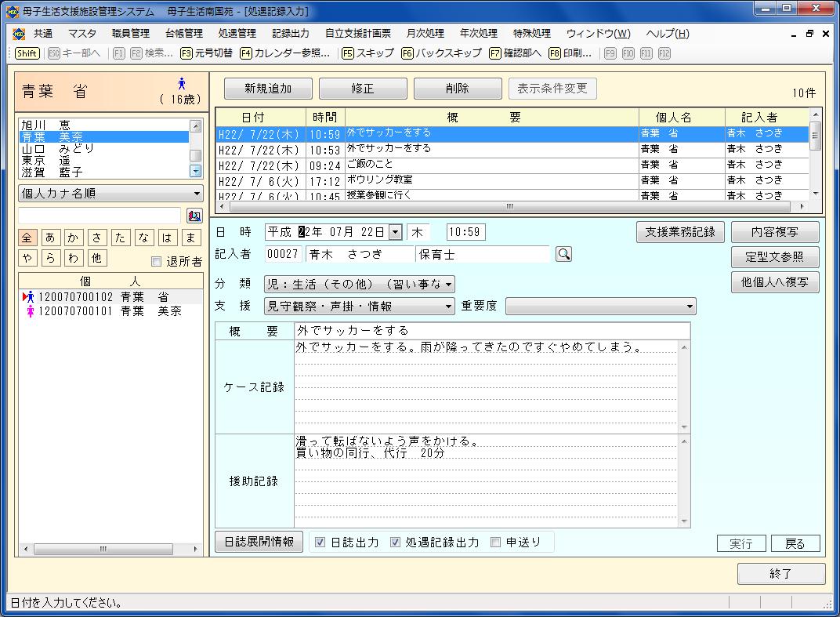This screenshot has width=840, height=617.
Task: Open the 記録出力 menu
Action: point(290,34)
